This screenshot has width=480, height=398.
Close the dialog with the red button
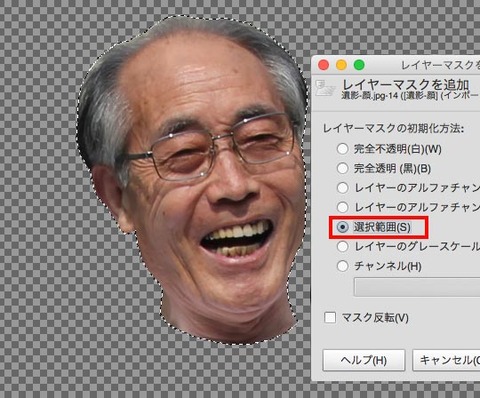click(x=324, y=65)
